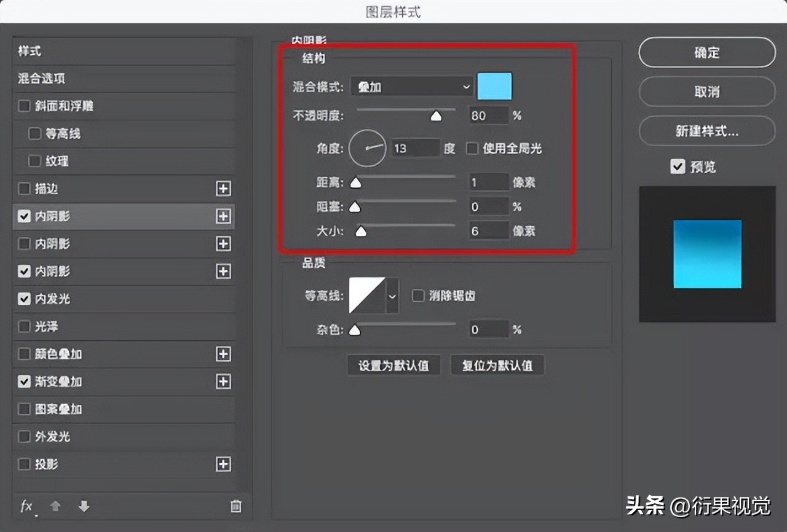The height and width of the screenshot is (532, 787).
Task: Click the plus icon next to 渐变叠加
Action: [223, 381]
